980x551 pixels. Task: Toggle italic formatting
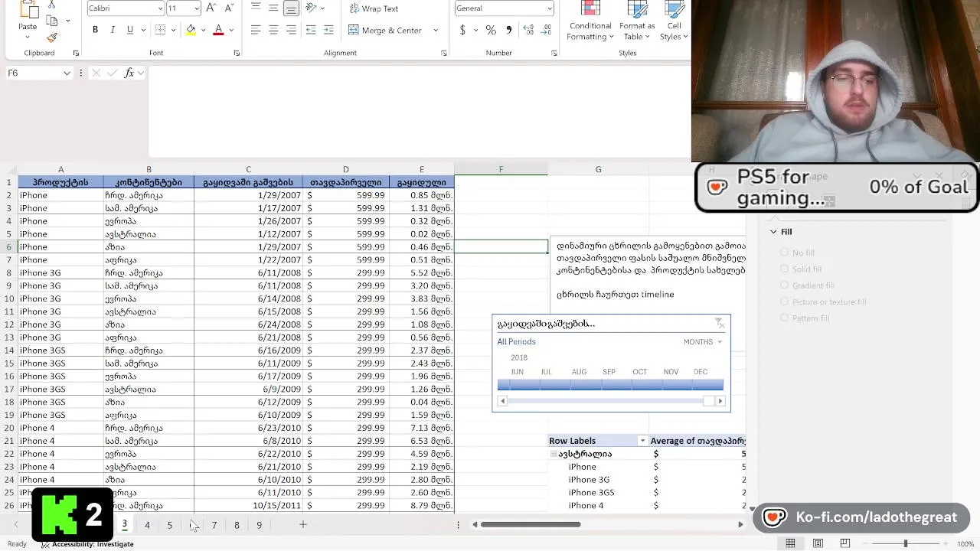coord(113,30)
